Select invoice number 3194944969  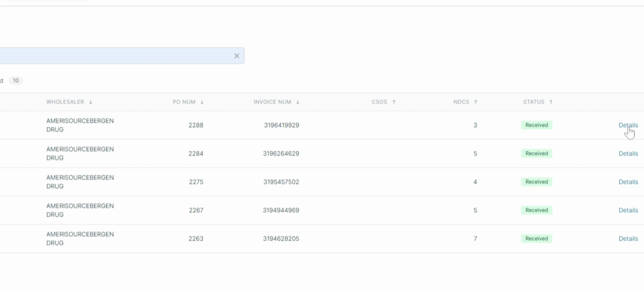point(281,210)
